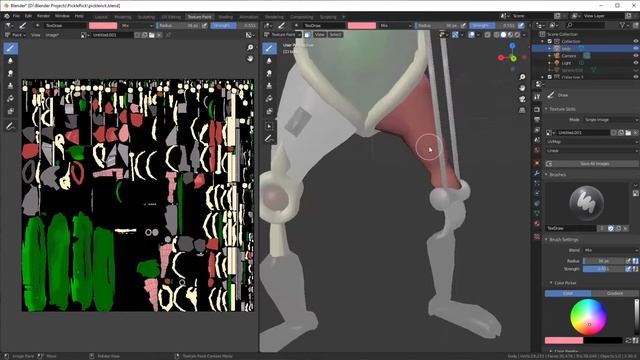Select the Annotate tool in 3D viewport
The image size is (640, 360).
pos(269,139)
